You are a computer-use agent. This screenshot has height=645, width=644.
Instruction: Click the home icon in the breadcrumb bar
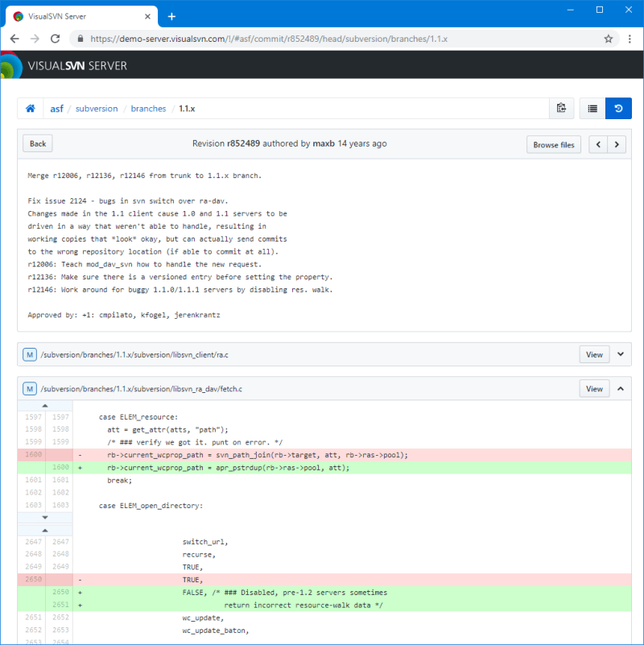(30, 108)
